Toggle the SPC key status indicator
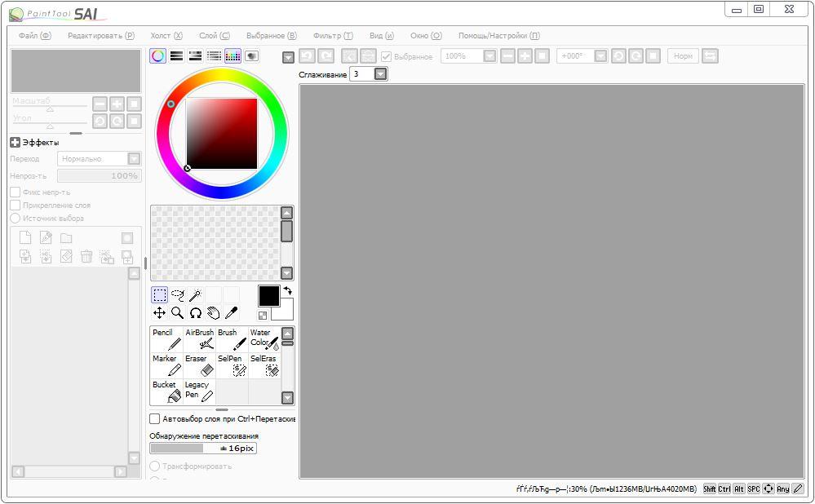The width and height of the screenshot is (815, 504). pyautogui.click(x=753, y=489)
